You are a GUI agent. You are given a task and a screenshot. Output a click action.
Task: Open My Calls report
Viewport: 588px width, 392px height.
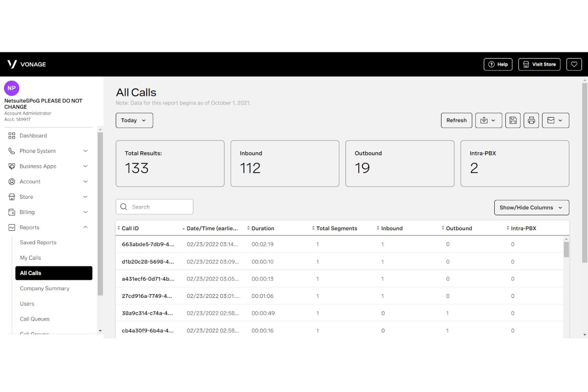pos(30,258)
